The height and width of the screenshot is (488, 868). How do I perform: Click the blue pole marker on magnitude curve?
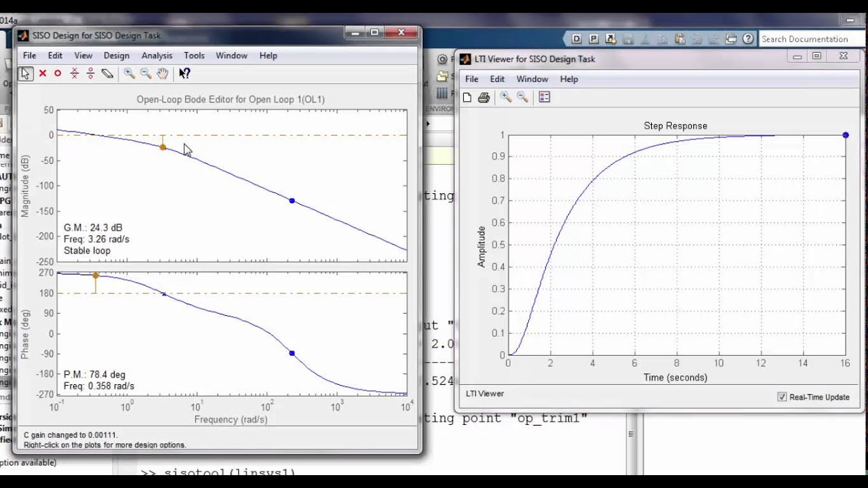point(292,201)
